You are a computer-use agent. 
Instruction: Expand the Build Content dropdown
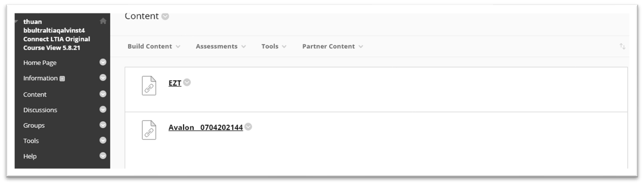click(154, 46)
